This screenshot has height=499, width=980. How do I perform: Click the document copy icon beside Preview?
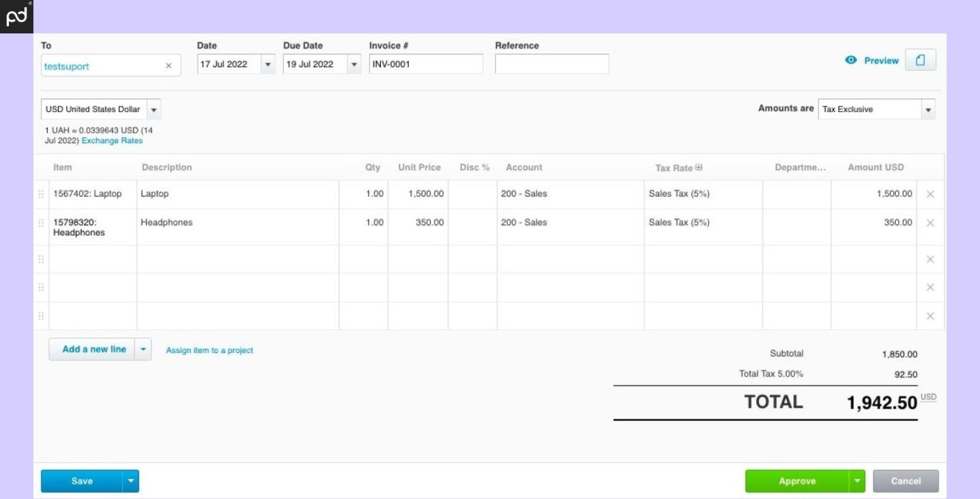(921, 59)
